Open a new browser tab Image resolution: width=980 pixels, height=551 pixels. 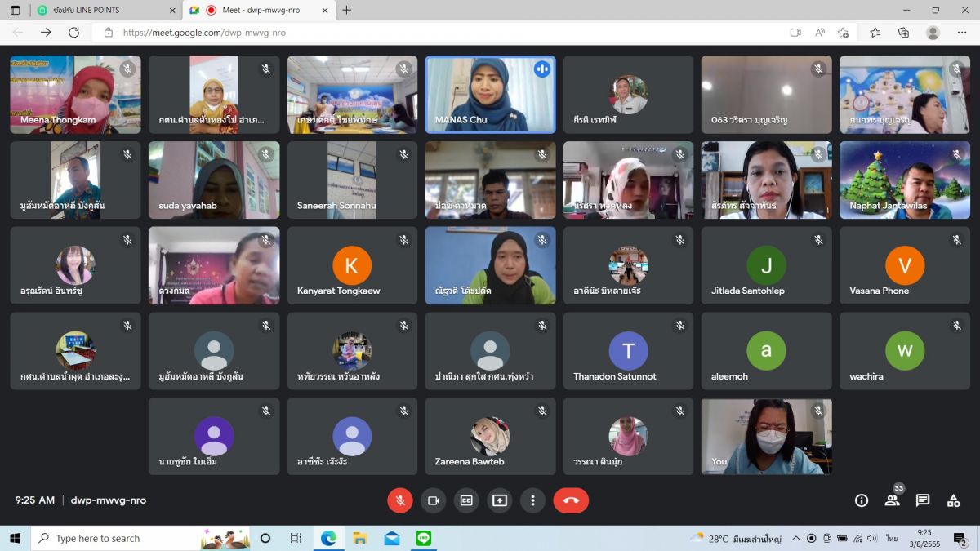[347, 10]
